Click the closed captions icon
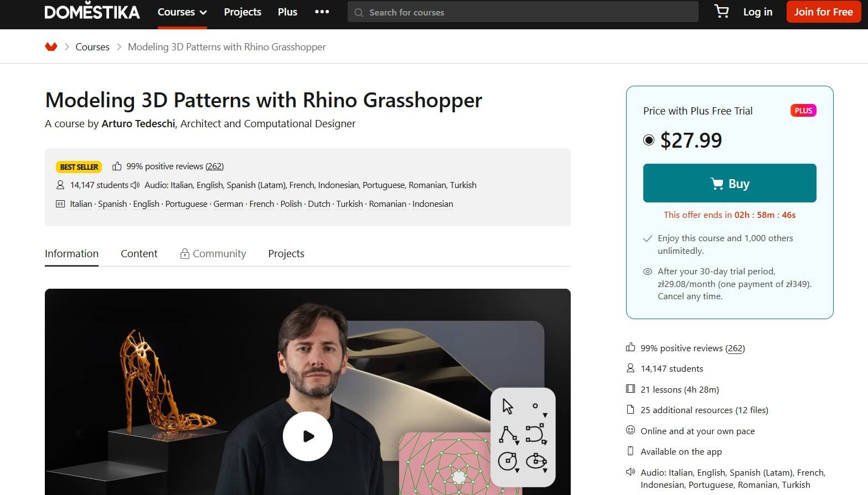The height and width of the screenshot is (495, 868). (x=60, y=204)
